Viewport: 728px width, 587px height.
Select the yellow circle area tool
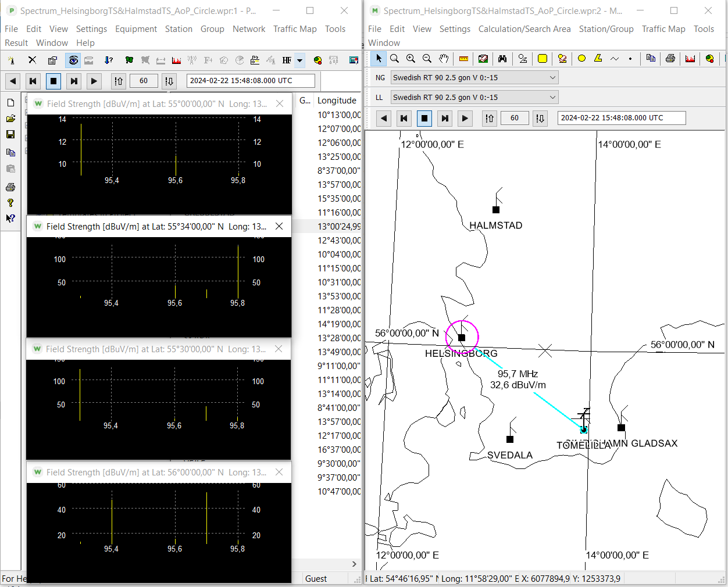(x=581, y=59)
